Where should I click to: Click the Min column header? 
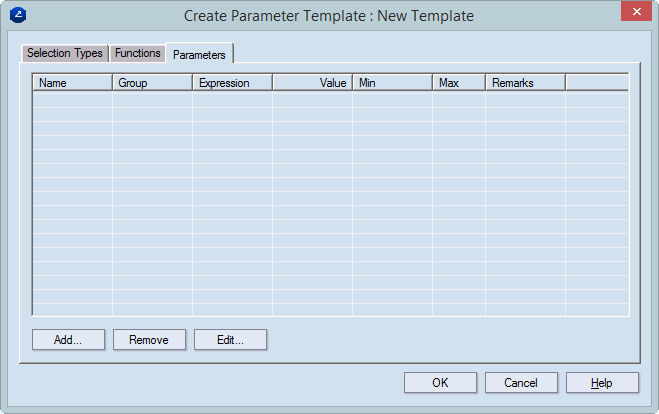pos(392,83)
